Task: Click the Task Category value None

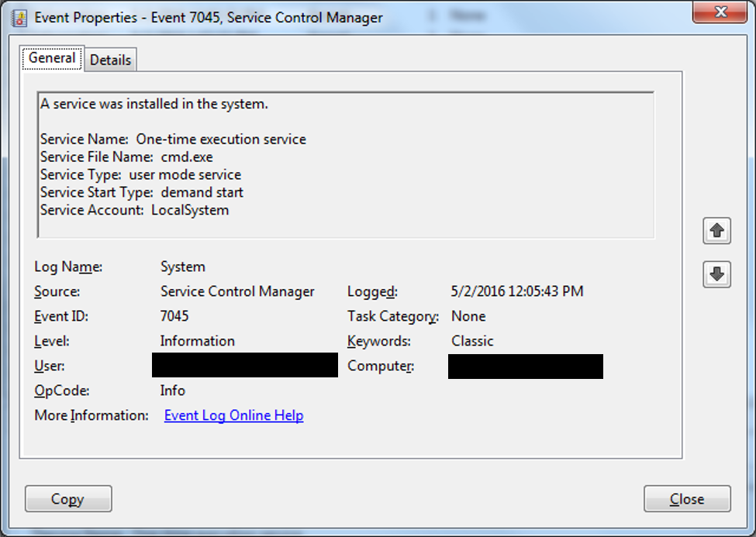Action: 468,316
